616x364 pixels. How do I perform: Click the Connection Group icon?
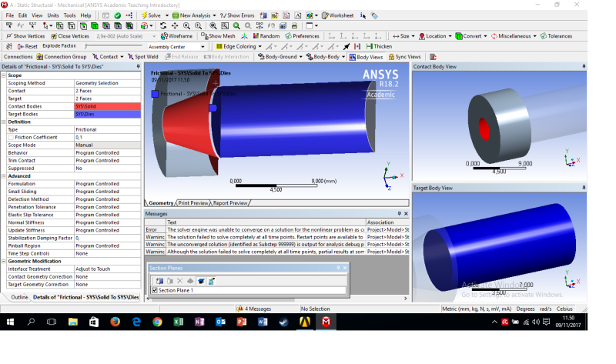(x=40, y=56)
